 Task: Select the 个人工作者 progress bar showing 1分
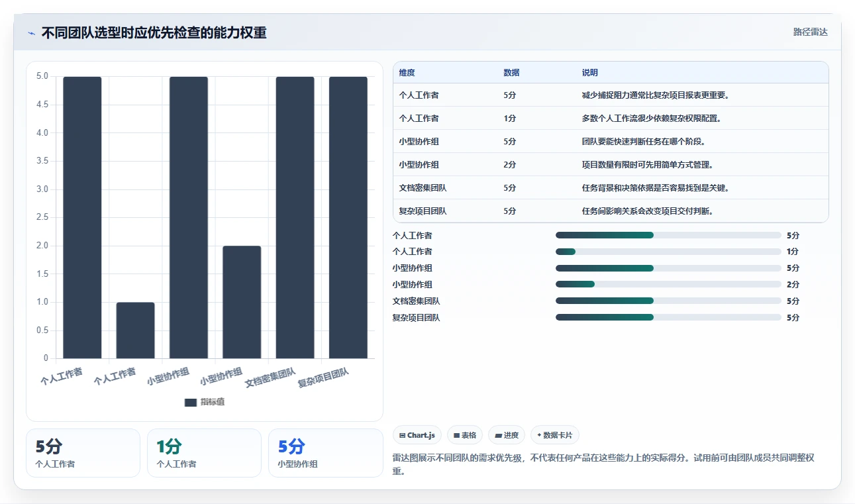click(x=668, y=252)
